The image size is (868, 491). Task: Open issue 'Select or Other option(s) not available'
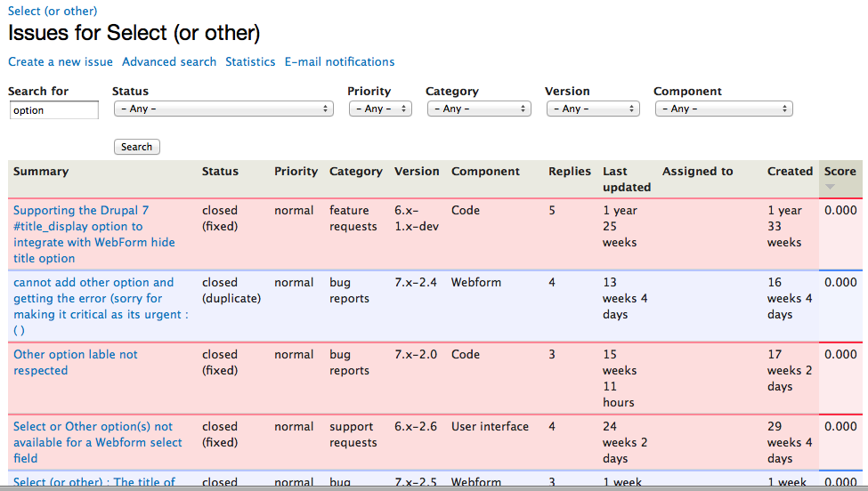click(97, 442)
